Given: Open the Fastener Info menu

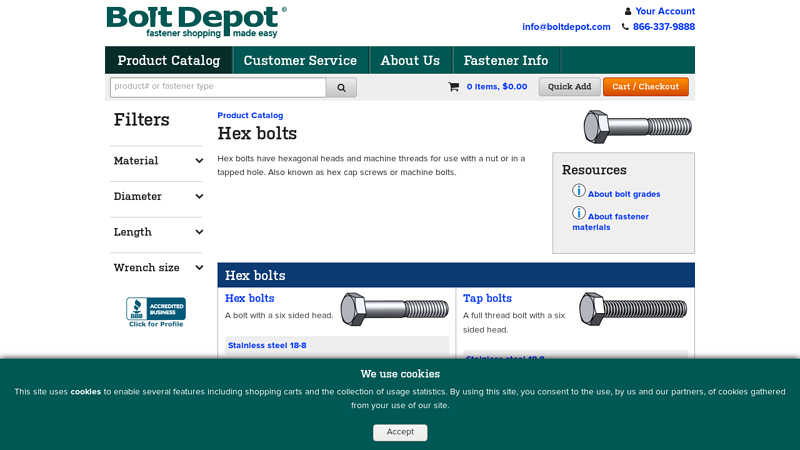Looking at the screenshot, I should (x=506, y=60).
